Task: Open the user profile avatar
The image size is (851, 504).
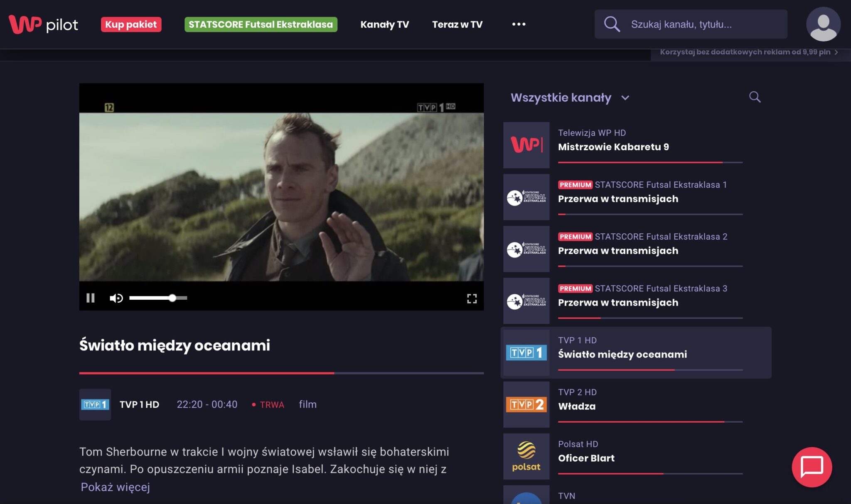Action: (x=823, y=24)
